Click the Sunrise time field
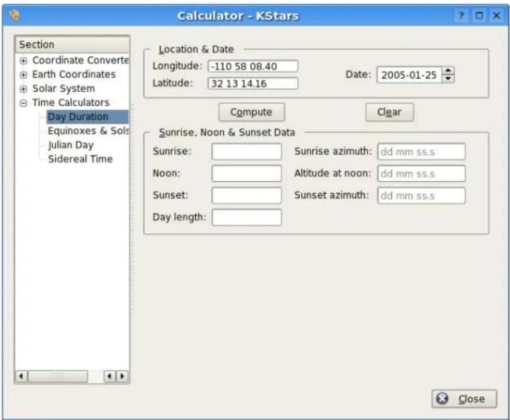Screen dimensions: 510x420 point(246,151)
